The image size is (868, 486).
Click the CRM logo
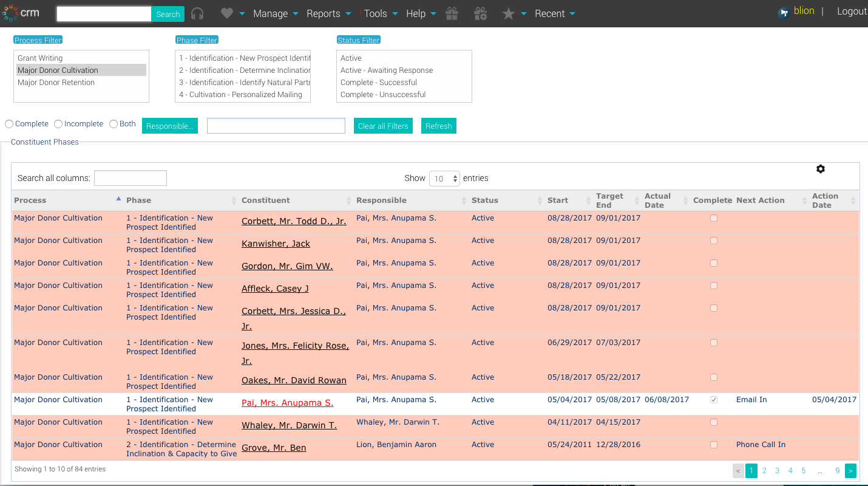tap(22, 13)
